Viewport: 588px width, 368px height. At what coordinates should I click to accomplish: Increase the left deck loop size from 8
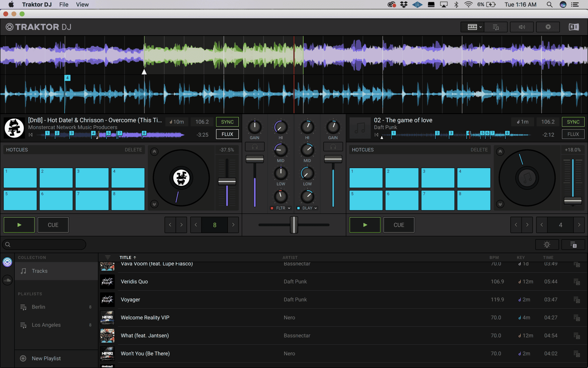click(x=233, y=225)
